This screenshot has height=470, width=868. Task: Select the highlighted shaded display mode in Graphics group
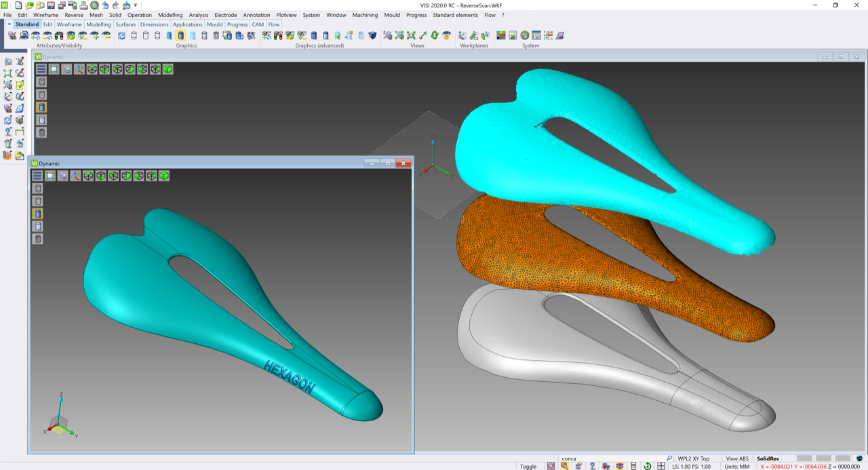(x=180, y=35)
